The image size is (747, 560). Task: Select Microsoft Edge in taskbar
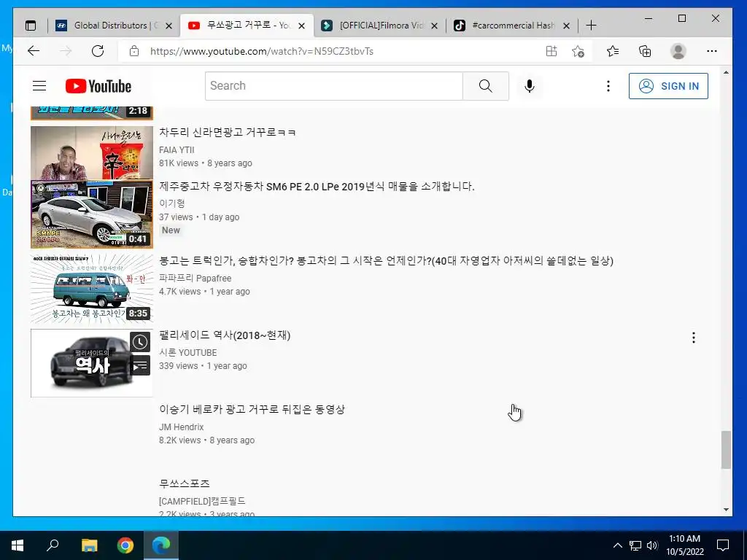tap(161, 545)
